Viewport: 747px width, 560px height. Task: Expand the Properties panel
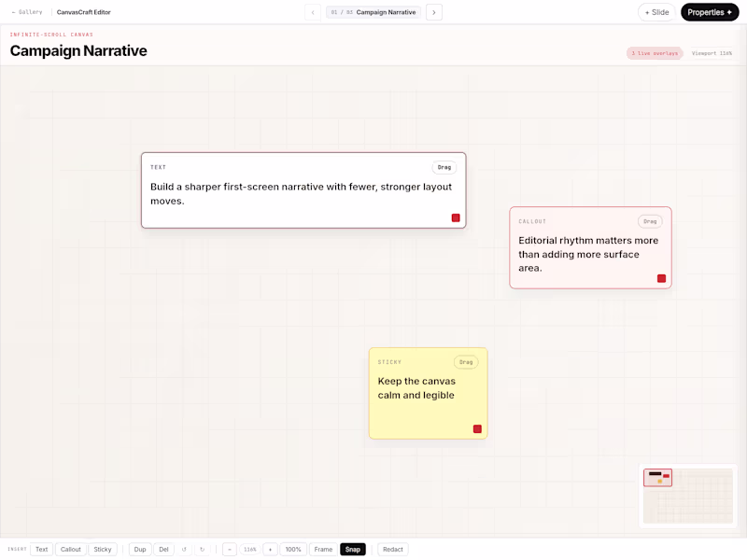tap(710, 12)
